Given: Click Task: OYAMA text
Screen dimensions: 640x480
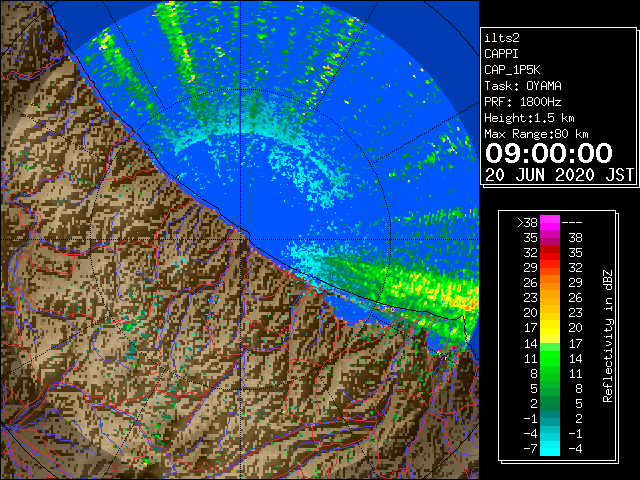Looking at the screenshot, I should (523, 86).
